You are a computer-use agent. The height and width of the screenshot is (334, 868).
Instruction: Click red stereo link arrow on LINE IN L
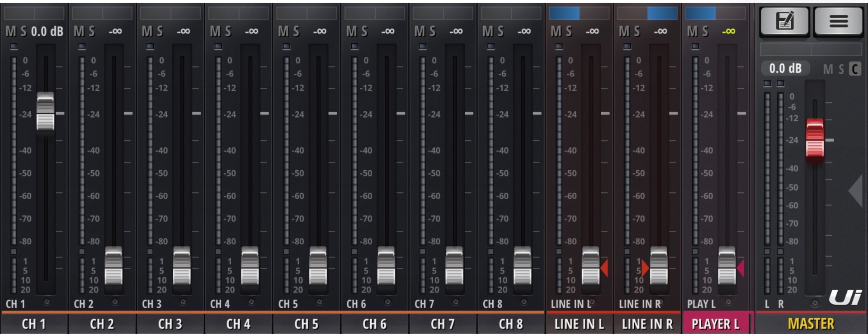tap(604, 268)
